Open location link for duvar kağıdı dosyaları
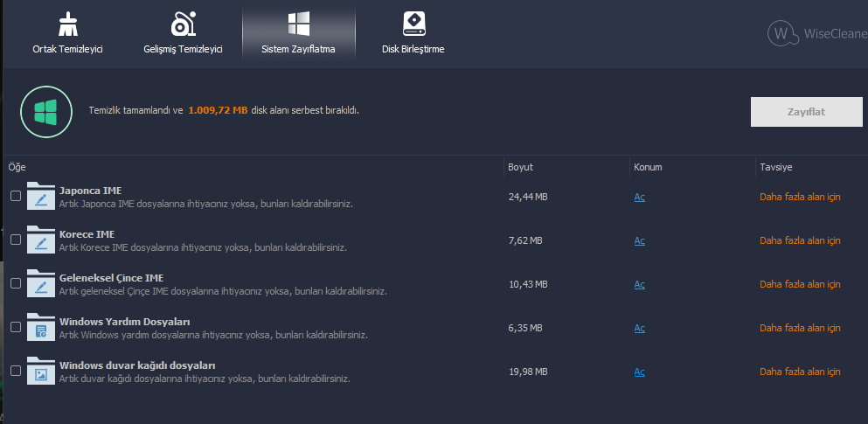Image resolution: width=868 pixels, height=424 pixels. (x=639, y=372)
